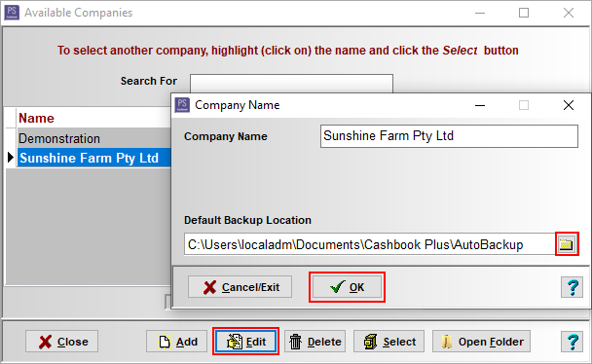Minimize the Company Name dialog
This screenshot has width=592, height=364.
pos(480,105)
